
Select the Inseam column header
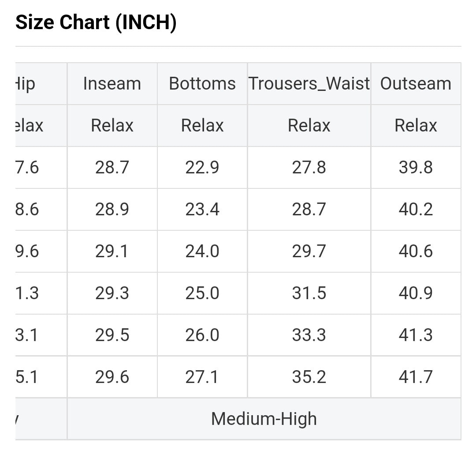(x=112, y=84)
